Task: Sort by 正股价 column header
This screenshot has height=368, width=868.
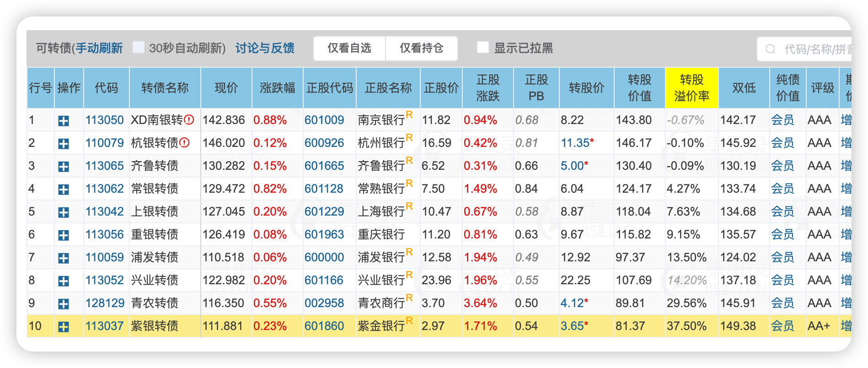Action: point(441,88)
